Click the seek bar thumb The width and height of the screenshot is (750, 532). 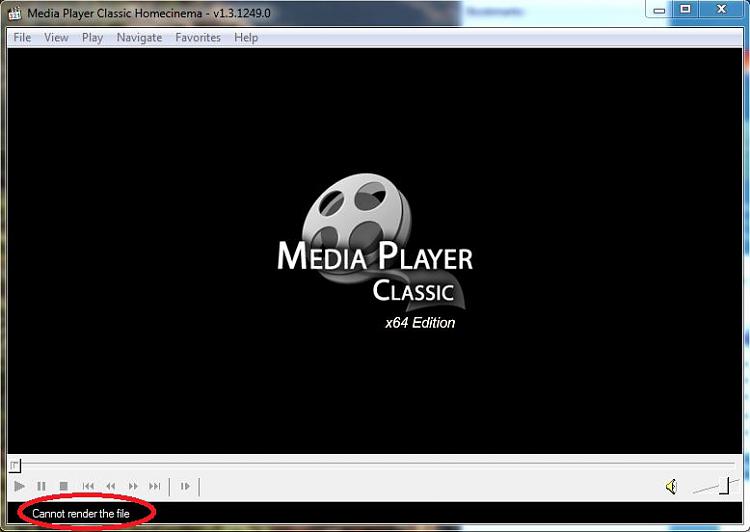(x=15, y=465)
